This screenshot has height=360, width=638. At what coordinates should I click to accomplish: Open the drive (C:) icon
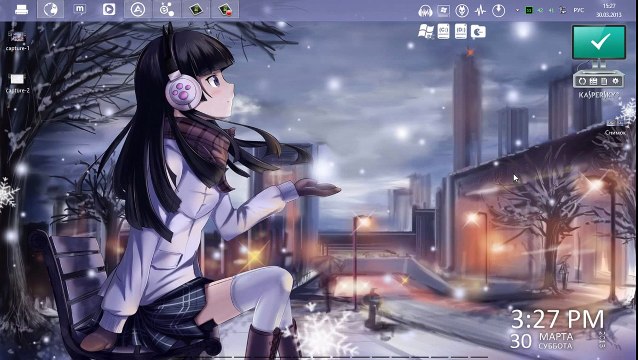coord(443,31)
